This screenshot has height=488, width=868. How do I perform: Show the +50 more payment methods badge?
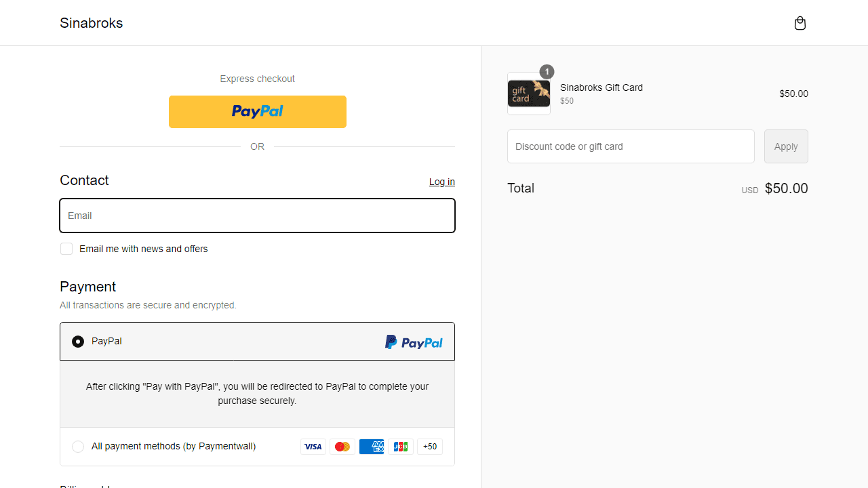[x=430, y=447]
